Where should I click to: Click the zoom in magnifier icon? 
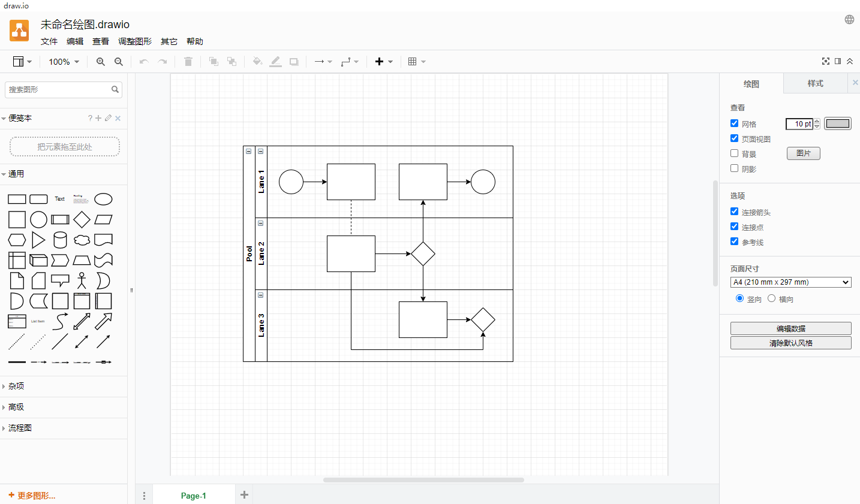click(101, 62)
